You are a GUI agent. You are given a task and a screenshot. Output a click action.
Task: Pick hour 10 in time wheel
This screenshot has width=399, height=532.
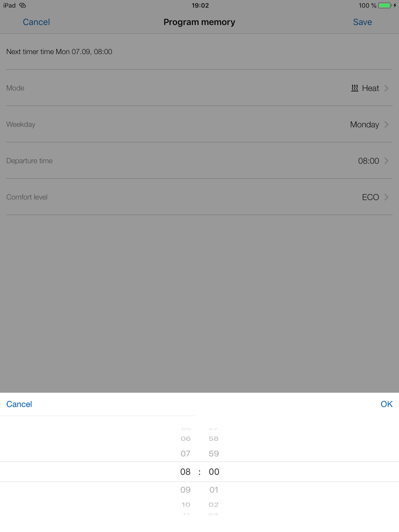coord(186,504)
